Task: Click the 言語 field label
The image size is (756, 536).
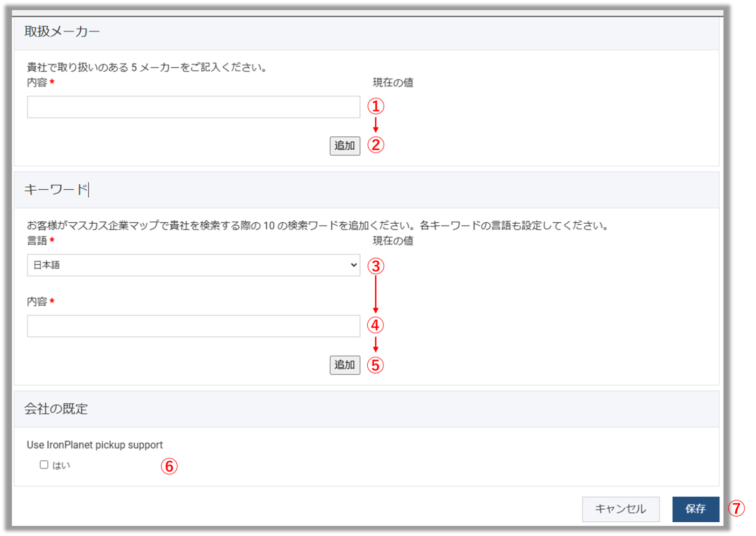Action: click(37, 241)
